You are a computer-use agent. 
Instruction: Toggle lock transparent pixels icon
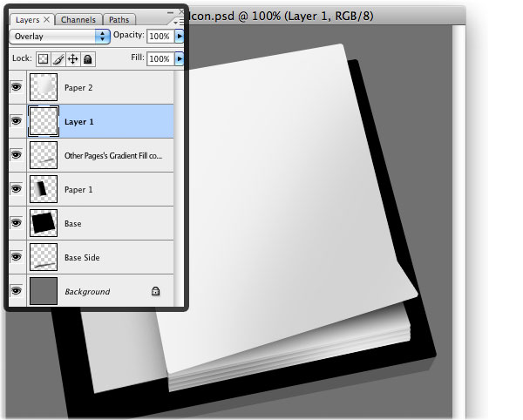pyautogui.click(x=43, y=59)
